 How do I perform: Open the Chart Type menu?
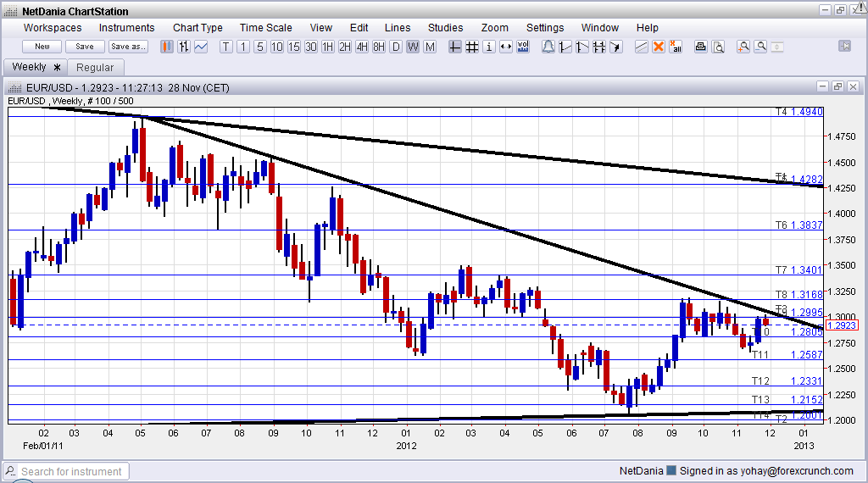tap(198, 28)
